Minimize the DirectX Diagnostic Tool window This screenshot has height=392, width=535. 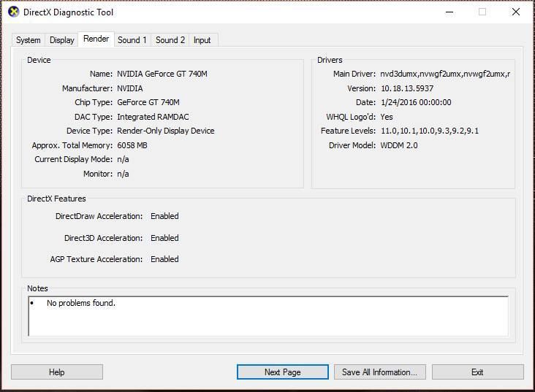tap(449, 12)
